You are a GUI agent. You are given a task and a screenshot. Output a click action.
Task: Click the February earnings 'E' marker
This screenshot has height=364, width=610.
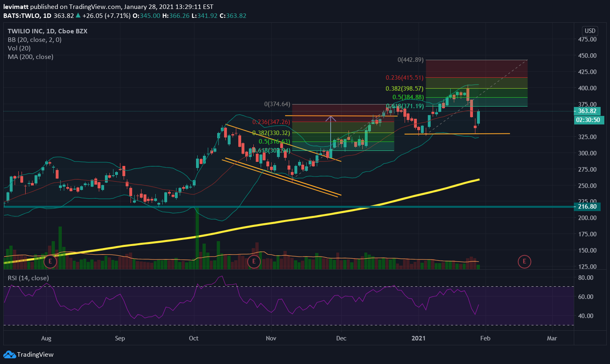tap(525, 261)
